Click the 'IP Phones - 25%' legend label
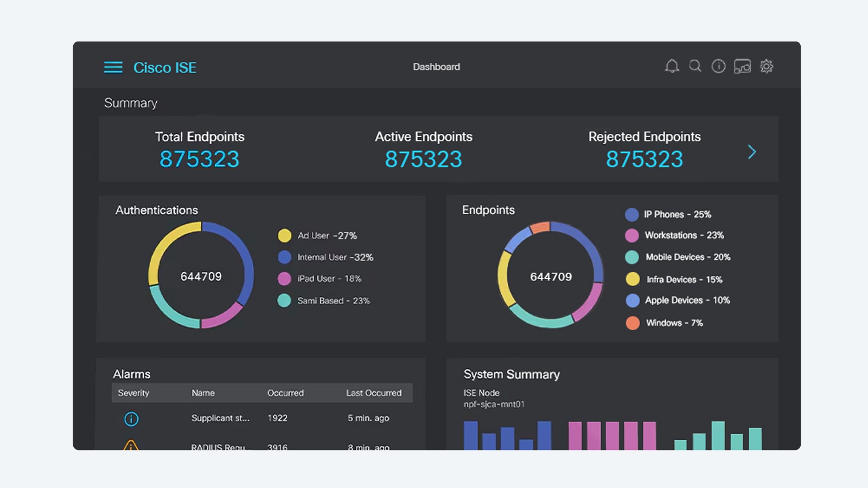The height and width of the screenshot is (488, 868). (678, 215)
